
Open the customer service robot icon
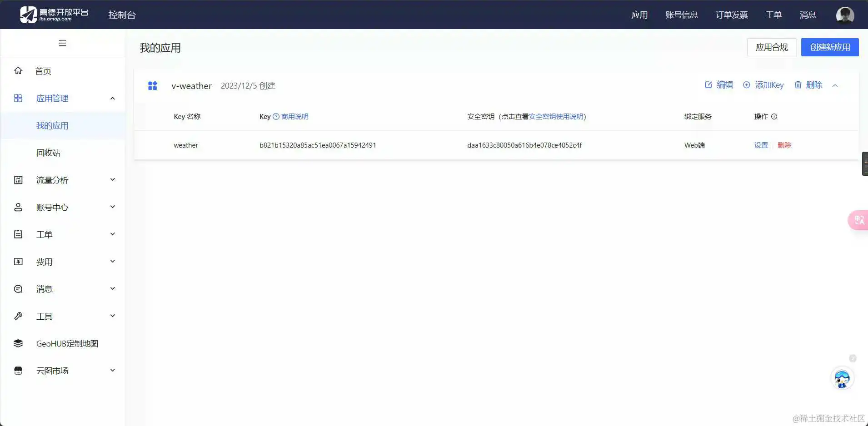[842, 378]
